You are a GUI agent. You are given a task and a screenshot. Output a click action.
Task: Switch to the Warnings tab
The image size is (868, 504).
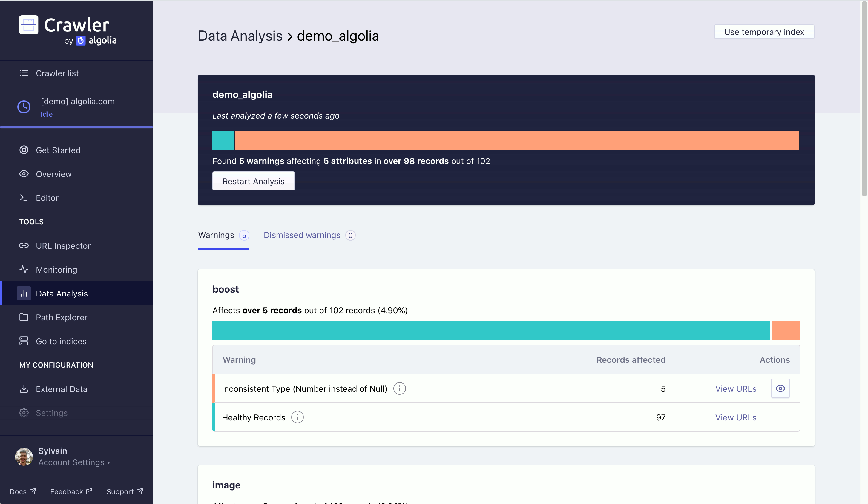pyautogui.click(x=223, y=235)
